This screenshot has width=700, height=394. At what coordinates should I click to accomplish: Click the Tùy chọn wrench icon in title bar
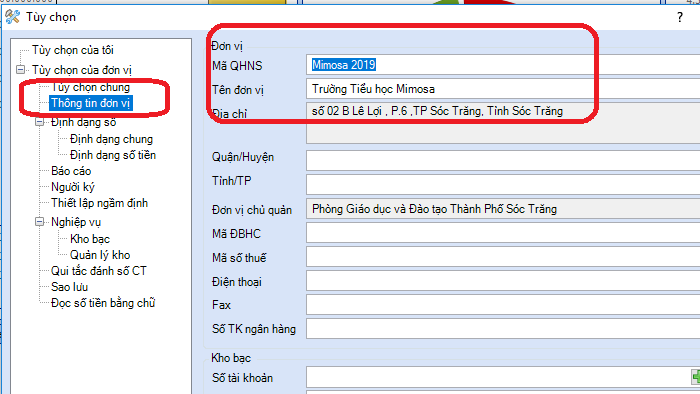pos(12,17)
